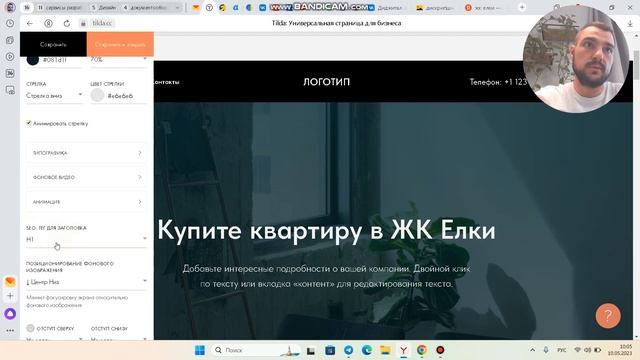Viewport: 640px width, 360px height.
Task: Open the dark #081d11 color swatch
Action: [x=33, y=60]
